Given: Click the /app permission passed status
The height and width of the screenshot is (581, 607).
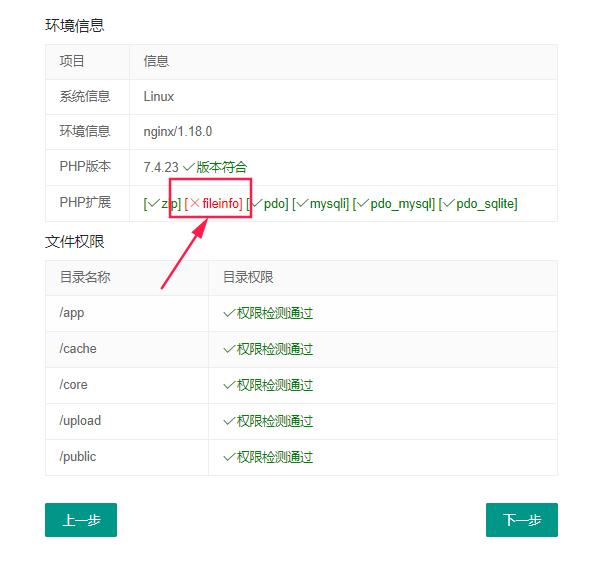Looking at the screenshot, I should tap(268, 313).
